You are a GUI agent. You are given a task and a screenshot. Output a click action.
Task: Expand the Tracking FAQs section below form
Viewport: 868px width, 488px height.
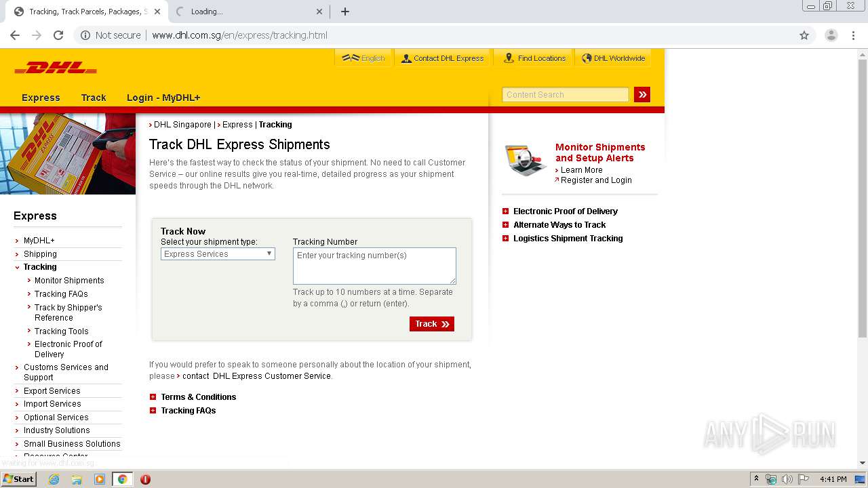[153, 411]
